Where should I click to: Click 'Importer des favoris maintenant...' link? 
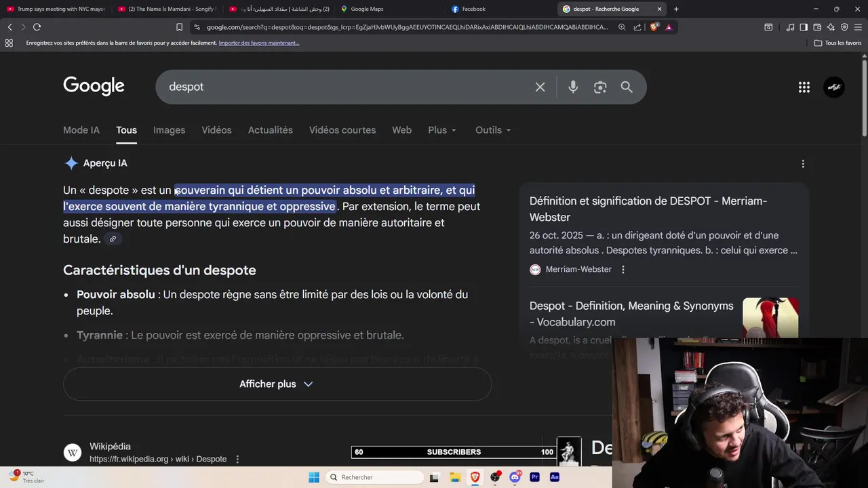[258, 43]
